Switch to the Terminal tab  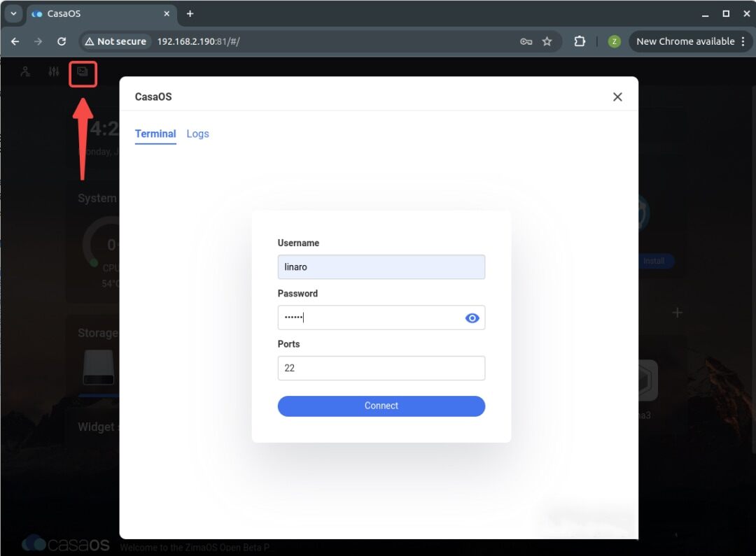coord(155,134)
